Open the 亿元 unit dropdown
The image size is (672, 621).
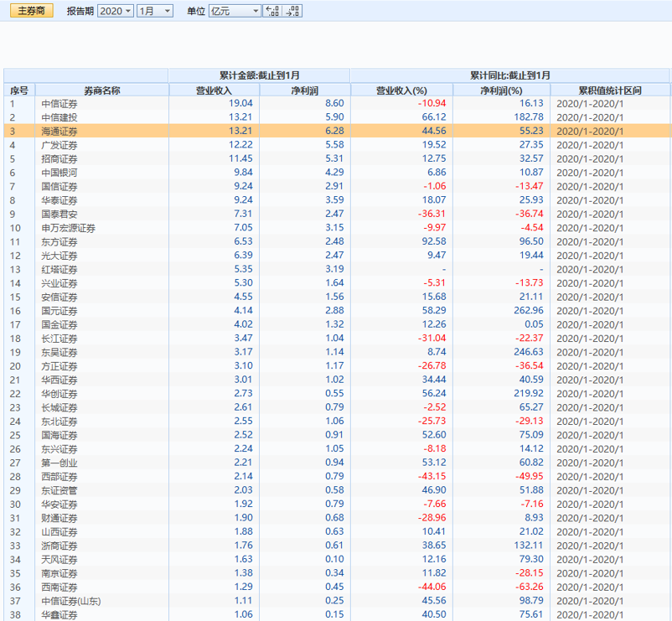pos(235,11)
